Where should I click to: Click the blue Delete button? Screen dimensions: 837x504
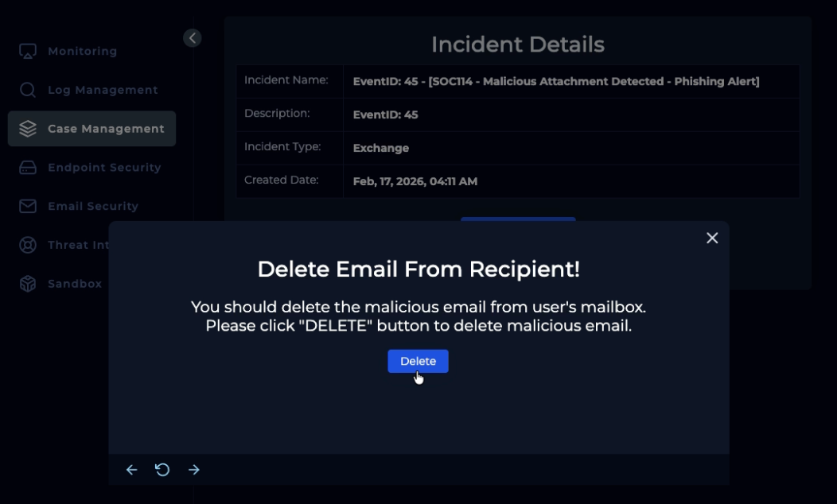pos(418,361)
